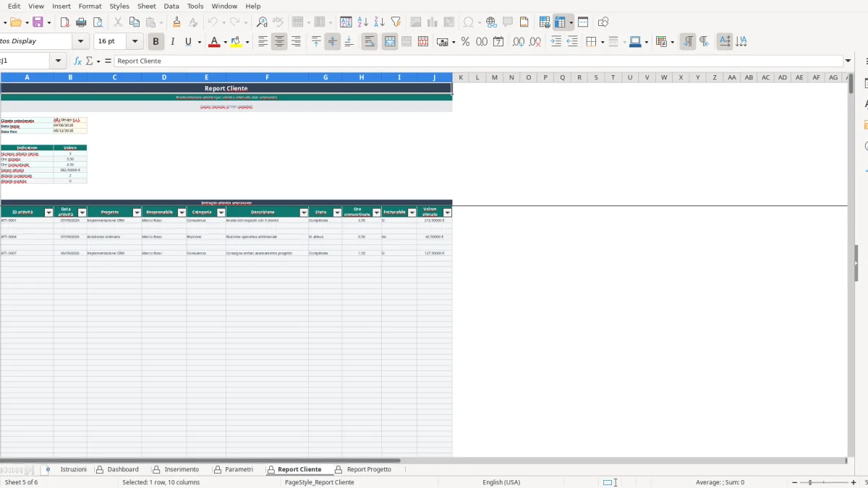868x488 pixels.
Task: Delete a decimal place
Action: click(x=535, y=42)
